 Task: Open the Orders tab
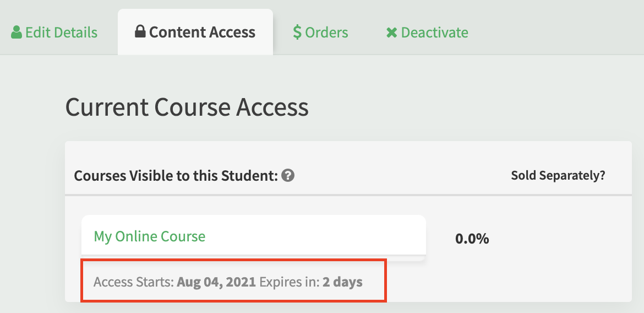point(320,32)
